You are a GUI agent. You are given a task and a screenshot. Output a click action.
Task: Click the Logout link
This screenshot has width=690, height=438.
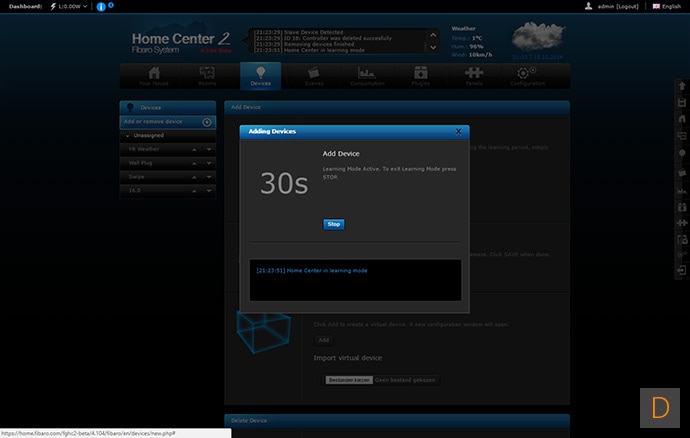click(627, 7)
